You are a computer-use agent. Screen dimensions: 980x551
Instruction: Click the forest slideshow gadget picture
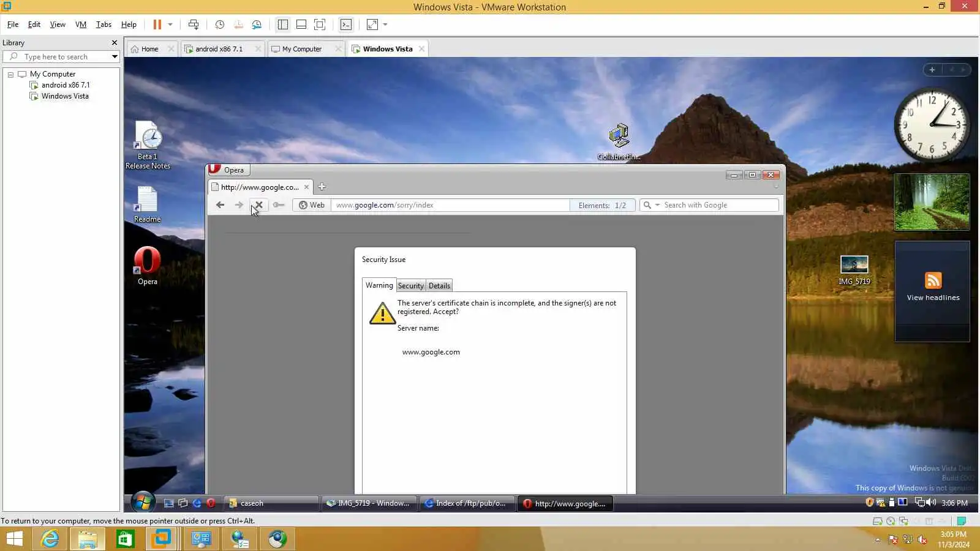(932, 202)
